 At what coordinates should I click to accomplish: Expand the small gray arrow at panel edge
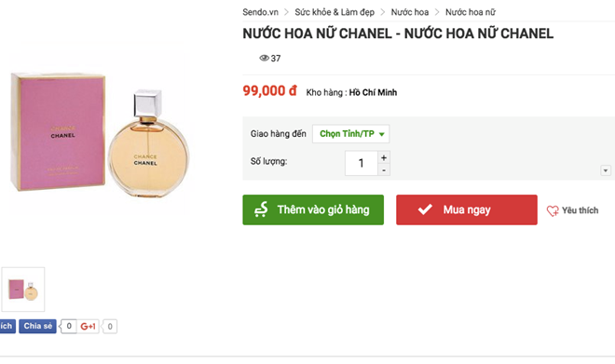click(606, 170)
